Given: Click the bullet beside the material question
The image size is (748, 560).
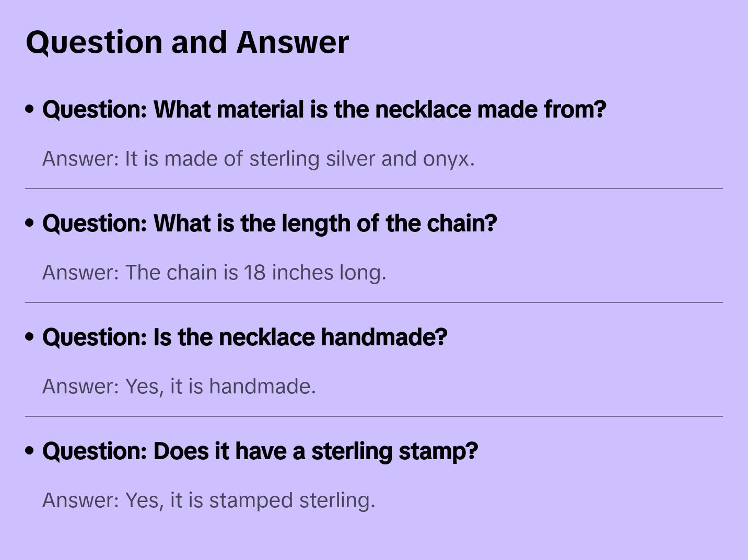Looking at the screenshot, I should [x=30, y=110].
